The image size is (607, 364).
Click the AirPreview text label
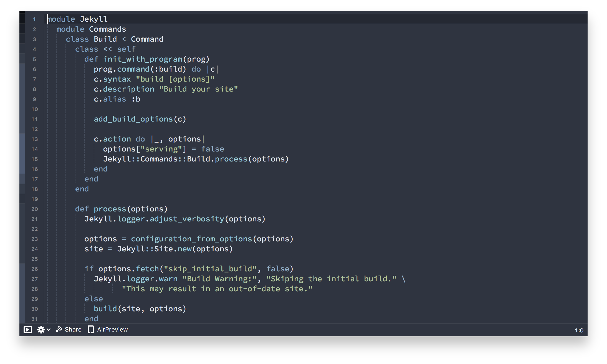(112, 330)
